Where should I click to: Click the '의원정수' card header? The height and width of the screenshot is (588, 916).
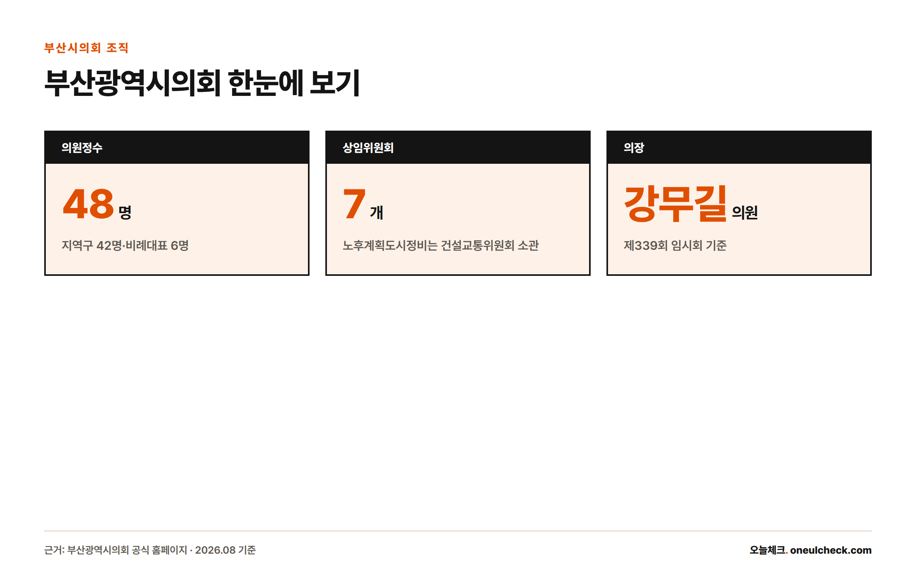coord(177,148)
